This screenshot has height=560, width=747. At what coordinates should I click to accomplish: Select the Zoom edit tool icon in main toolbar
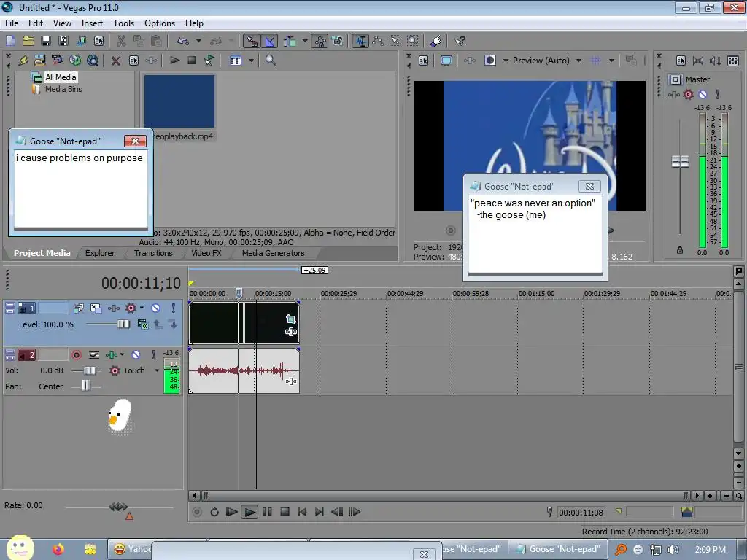pyautogui.click(x=413, y=42)
